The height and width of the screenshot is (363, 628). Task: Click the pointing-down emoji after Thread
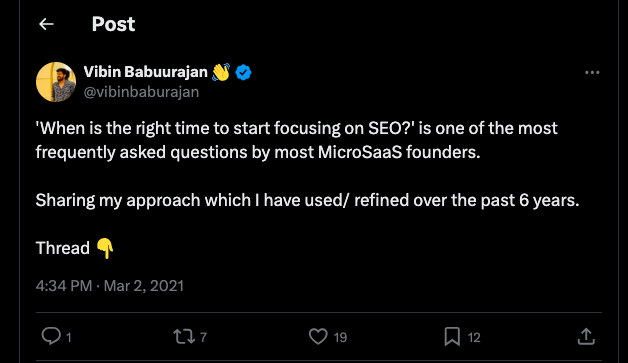click(105, 248)
